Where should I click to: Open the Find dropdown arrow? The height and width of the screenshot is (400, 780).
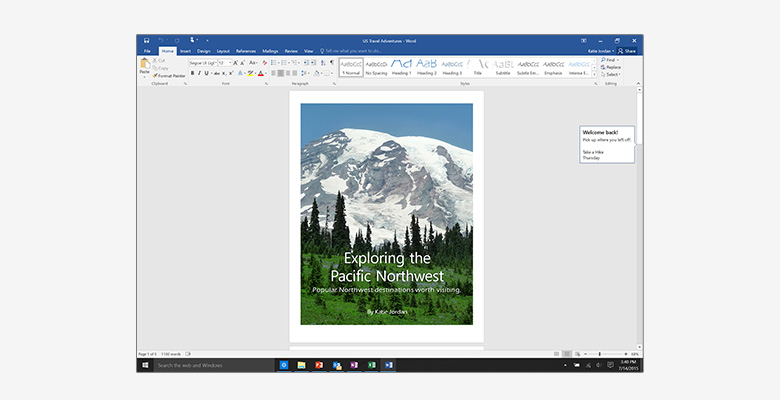coord(619,60)
